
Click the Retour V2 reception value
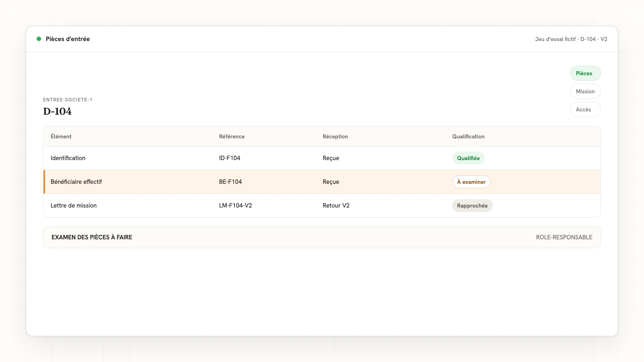(336, 206)
